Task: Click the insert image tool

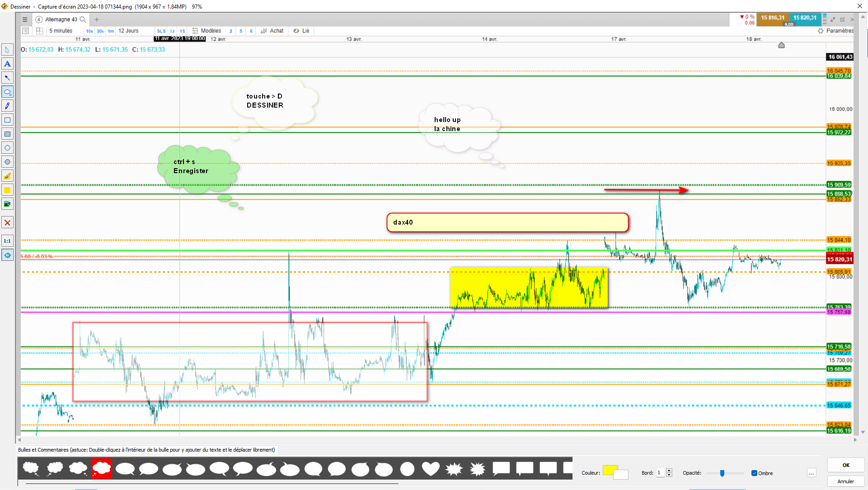Action: pos(7,204)
